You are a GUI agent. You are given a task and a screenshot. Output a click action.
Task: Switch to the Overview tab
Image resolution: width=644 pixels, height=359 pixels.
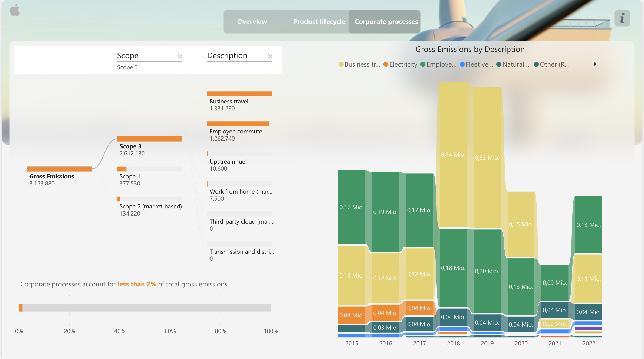click(252, 22)
